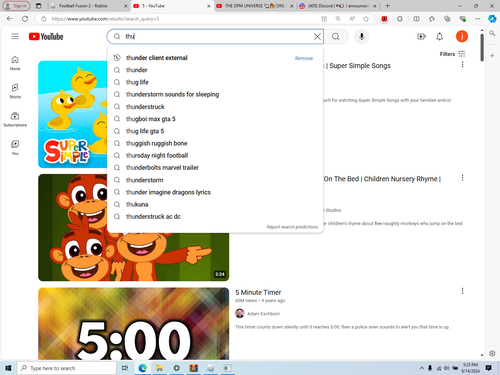Open a new browser tab

pos(387,6)
